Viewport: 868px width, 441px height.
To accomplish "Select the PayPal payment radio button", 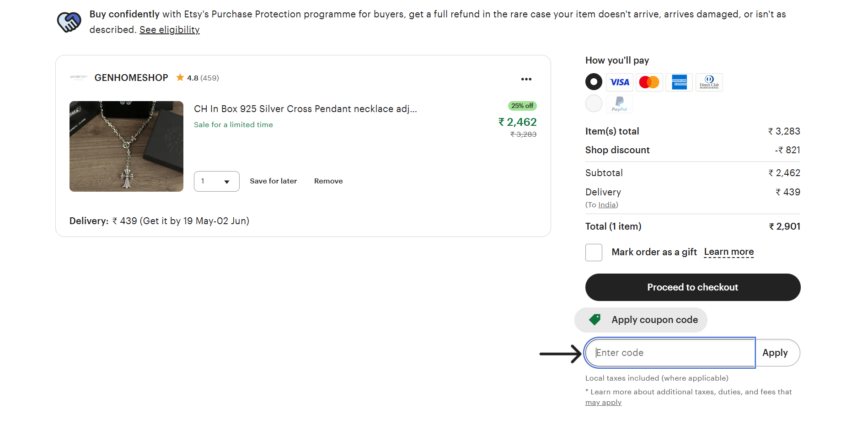I will click(594, 103).
